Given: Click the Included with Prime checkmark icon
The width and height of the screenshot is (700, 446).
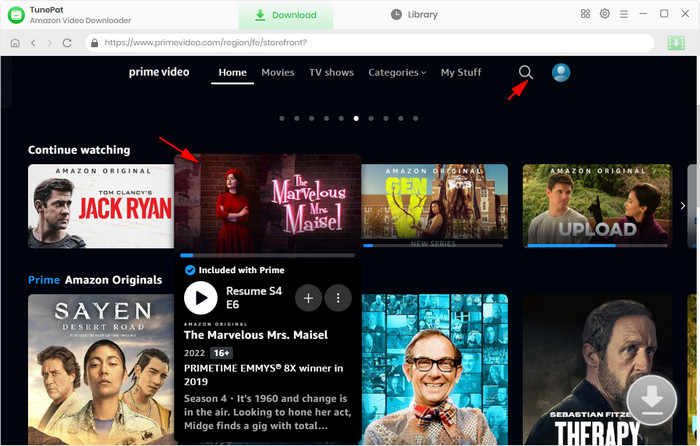Looking at the screenshot, I should [x=190, y=270].
